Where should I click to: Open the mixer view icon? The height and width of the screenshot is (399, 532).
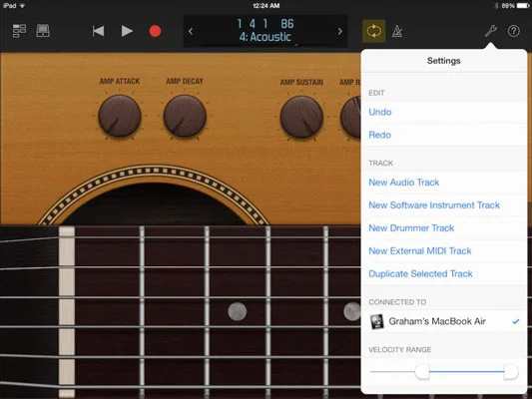[x=19, y=31]
